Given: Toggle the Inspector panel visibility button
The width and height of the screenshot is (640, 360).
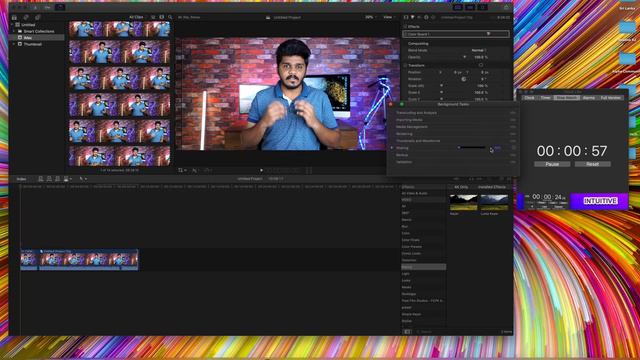Looking at the screenshot, I should pyautogui.click(x=482, y=7).
